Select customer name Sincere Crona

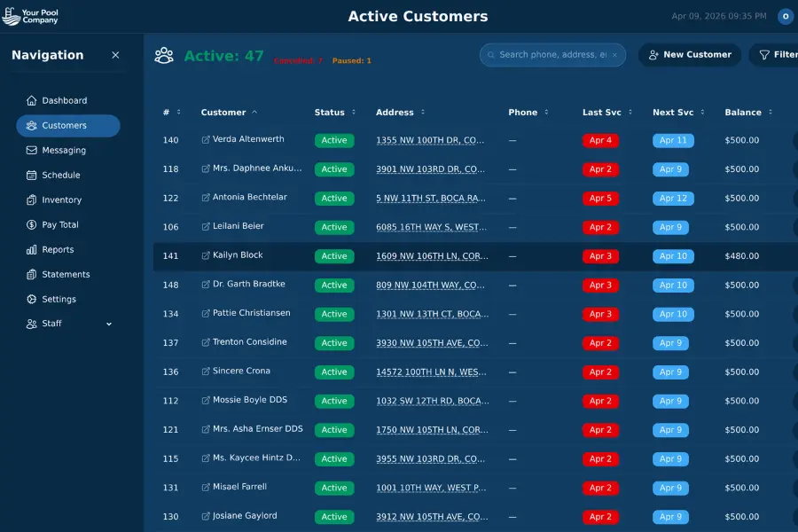tap(241, 372)
